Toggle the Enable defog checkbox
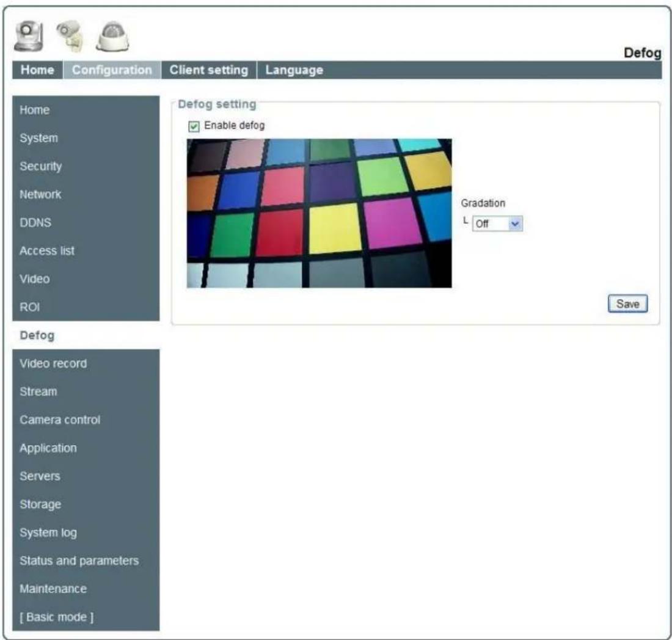672x640 pixels. pyautogui.click(x=194, y=126)
